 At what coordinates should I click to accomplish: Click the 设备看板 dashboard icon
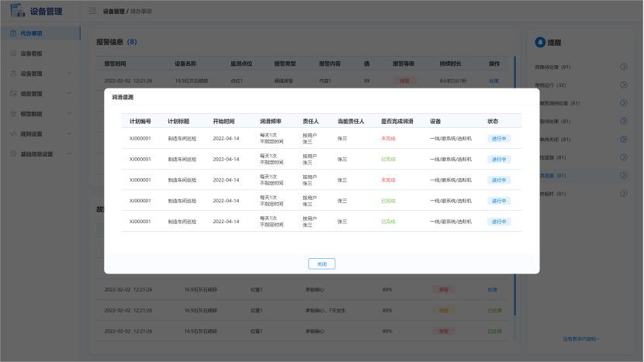(x=12, y=53)
